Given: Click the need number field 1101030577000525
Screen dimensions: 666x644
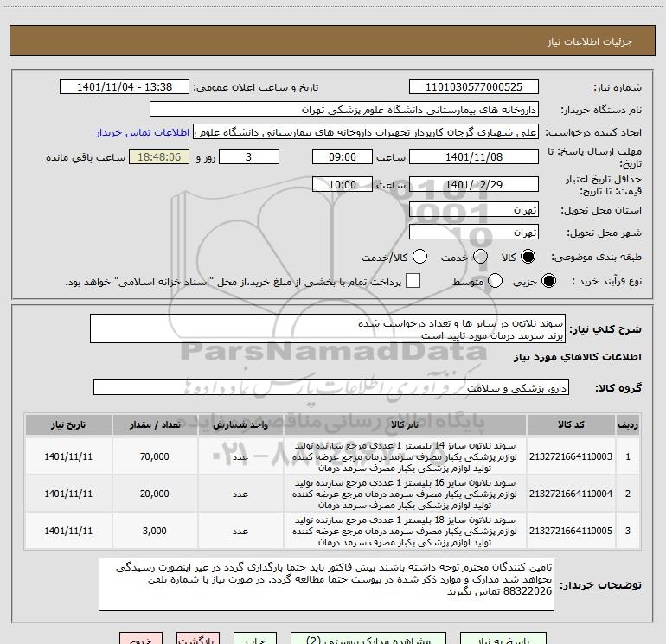Looking at the screenshot, I should pyautogui.click(x=474, y=86).
